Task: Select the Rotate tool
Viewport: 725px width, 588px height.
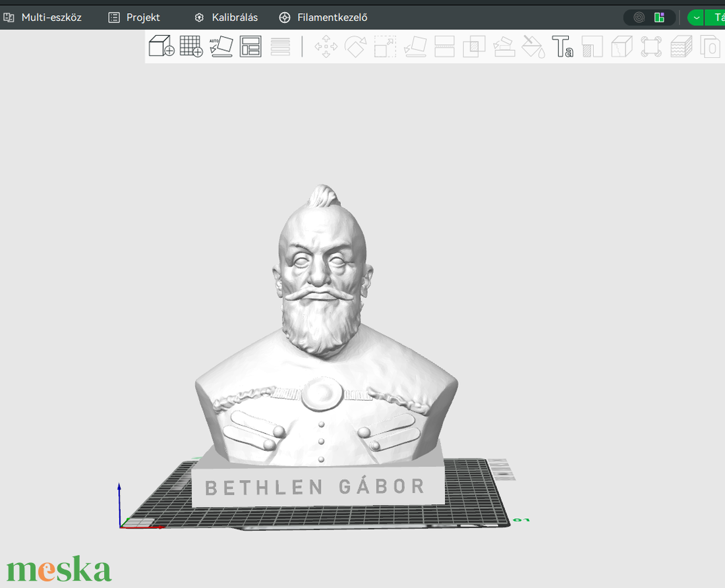Action: (355, 46)
